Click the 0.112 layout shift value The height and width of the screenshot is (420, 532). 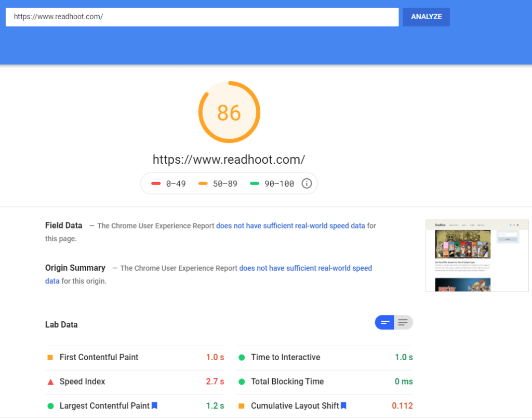click(x=403, y=406)
